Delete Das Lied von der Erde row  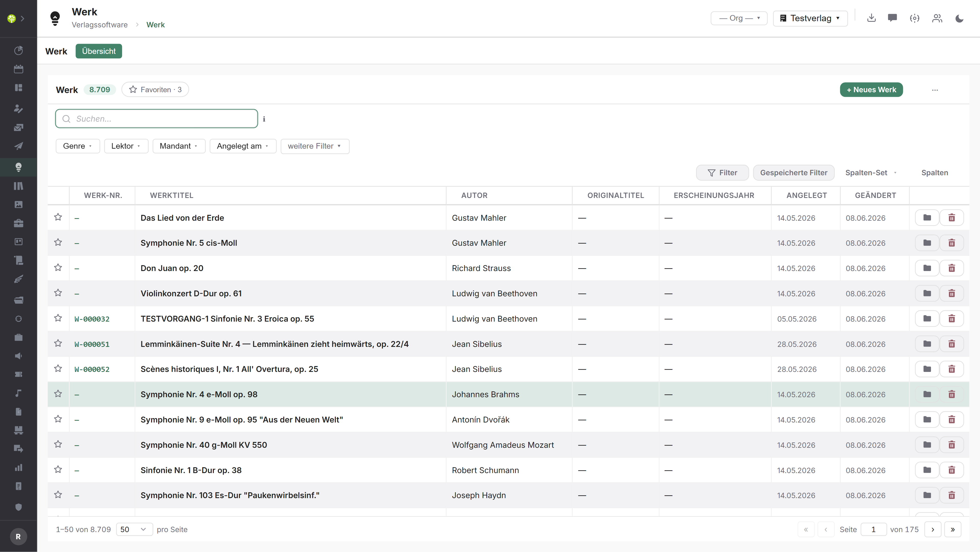point(951,218)
